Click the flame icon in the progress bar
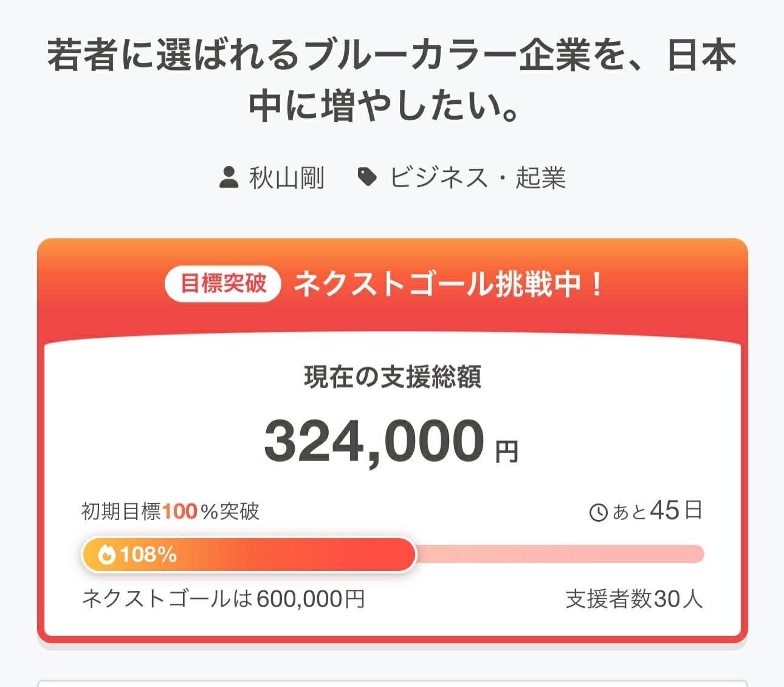Image resolution: width=784 pixels, height=687 pixels. [106, 555]
